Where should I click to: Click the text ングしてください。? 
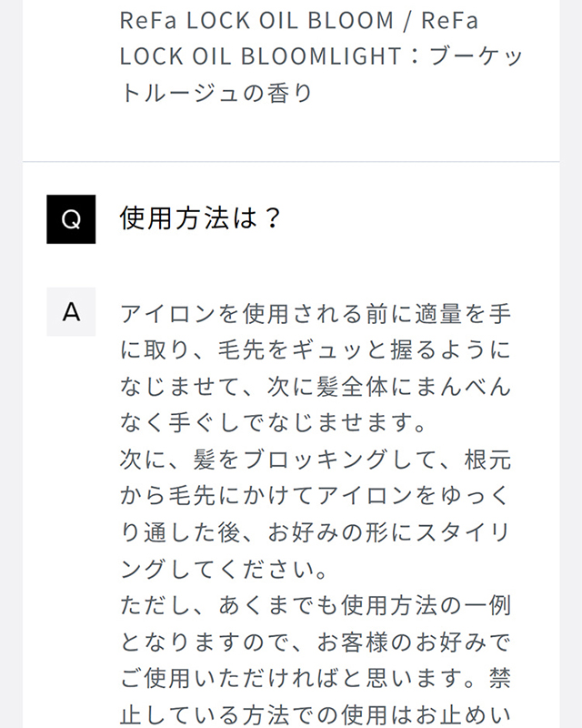[224, 569]
